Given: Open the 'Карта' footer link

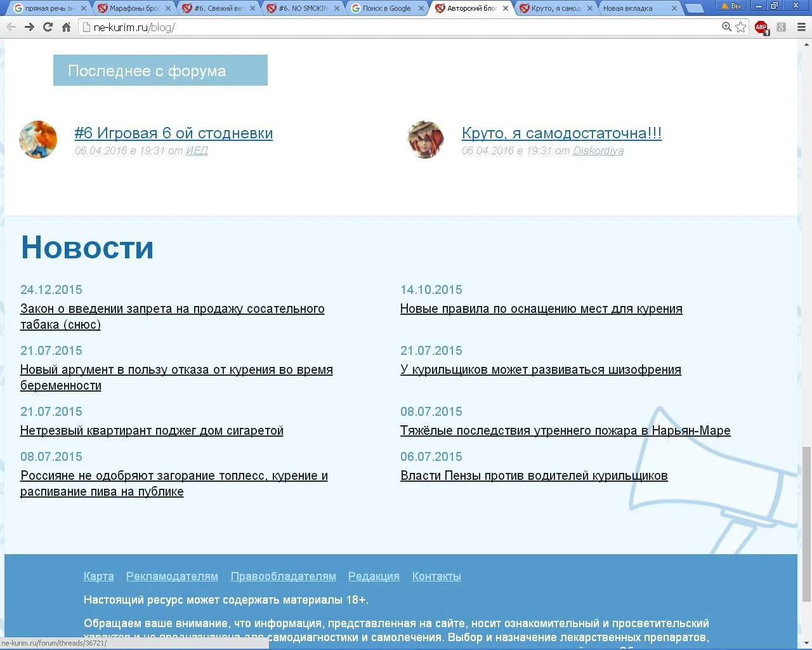Looking at the screenshot, I should (x=99, y=576).
